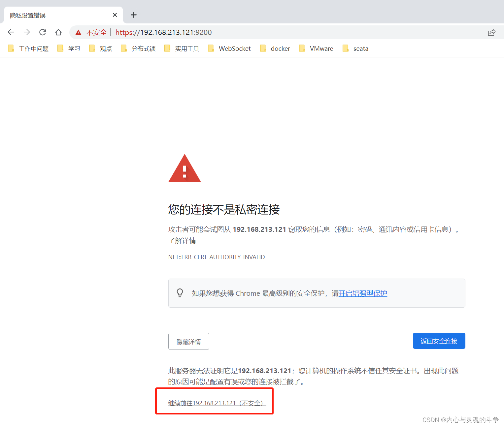Screen dimensions: 504x426
Task: Click the browser back navigation arrow
Action: [x=11, y=32]
